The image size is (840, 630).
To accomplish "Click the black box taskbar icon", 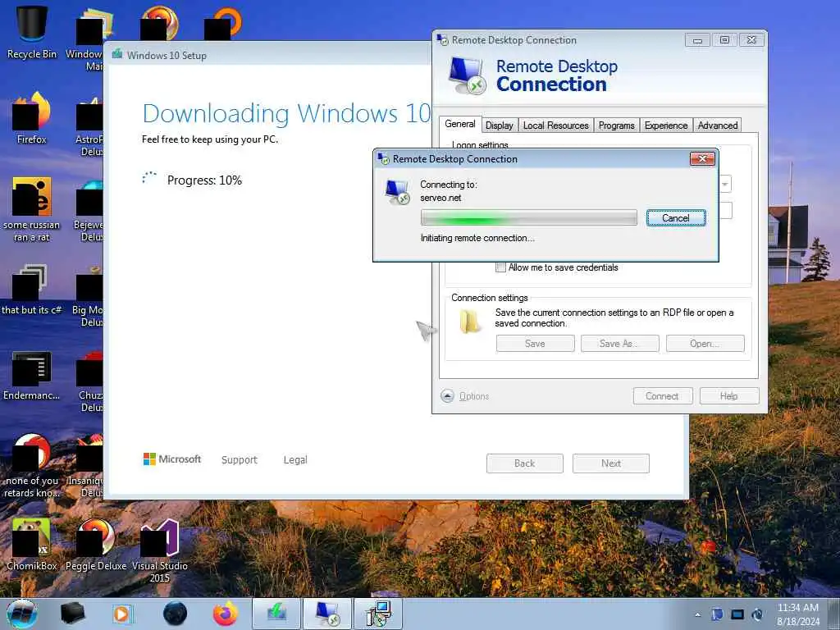I will coord(72,614).
